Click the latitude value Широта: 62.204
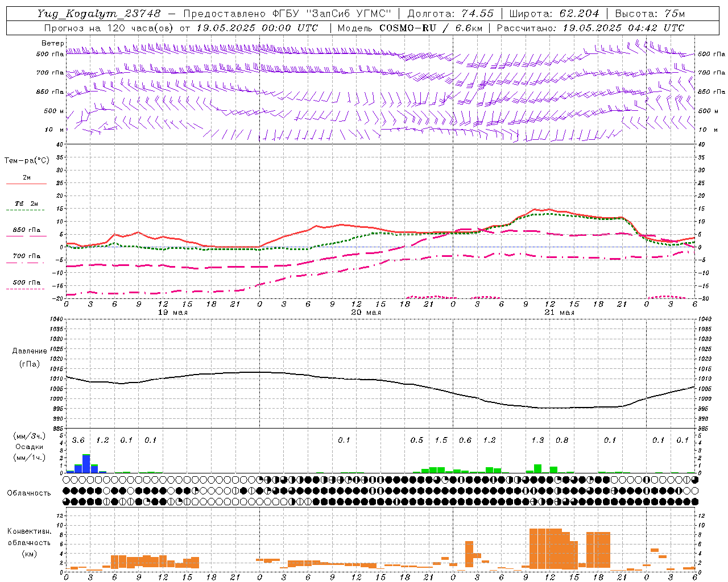This screenshot has height=582, width=728. coord(555,14)
